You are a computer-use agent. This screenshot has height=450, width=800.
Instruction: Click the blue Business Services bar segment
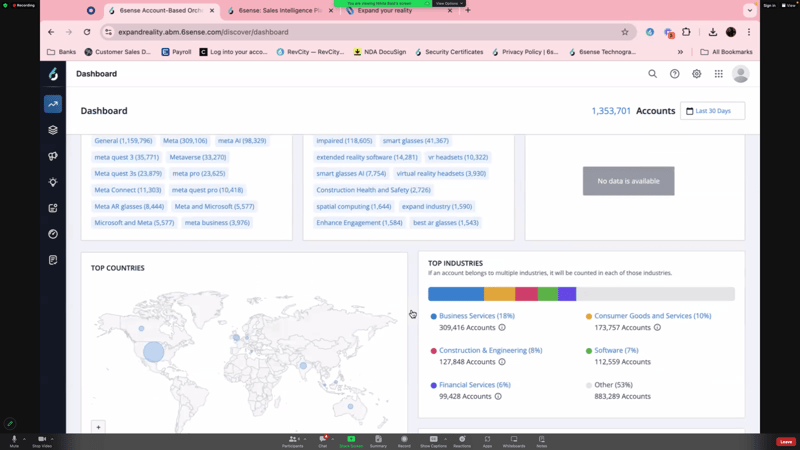click(456, 294)
